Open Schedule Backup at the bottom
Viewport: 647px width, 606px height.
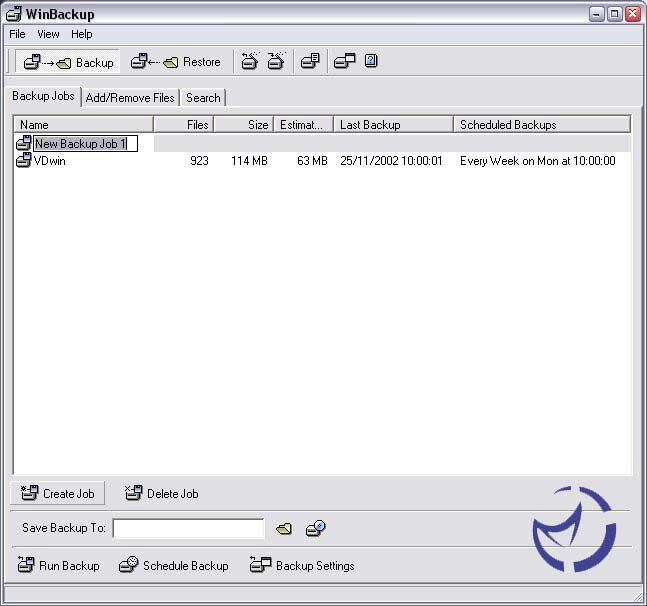pyautogui.click(x=174, y=565)
